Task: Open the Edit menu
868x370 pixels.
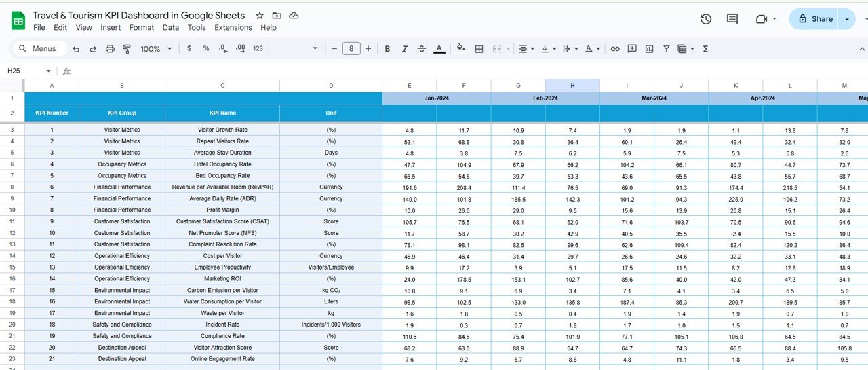Action: click(x=60, y=28)
